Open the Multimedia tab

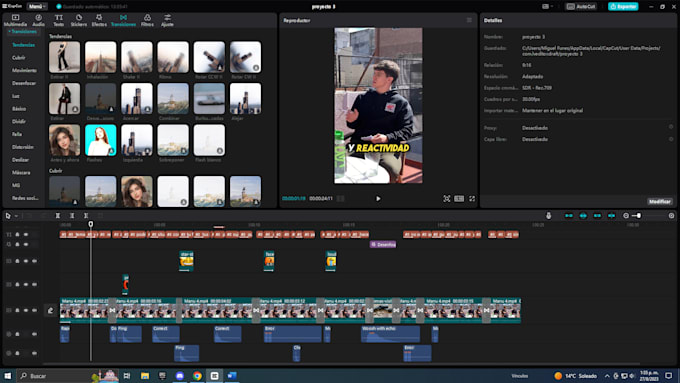[x=16, y=20]
